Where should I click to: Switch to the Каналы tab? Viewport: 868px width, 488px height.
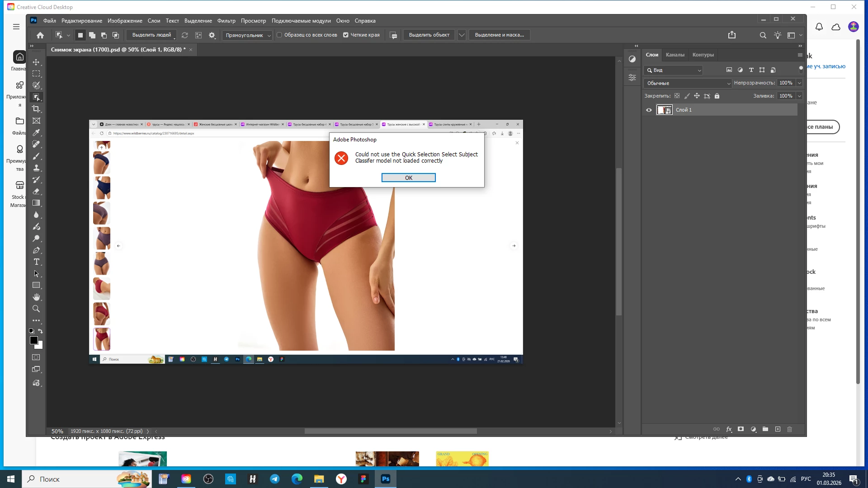point(675,55)
